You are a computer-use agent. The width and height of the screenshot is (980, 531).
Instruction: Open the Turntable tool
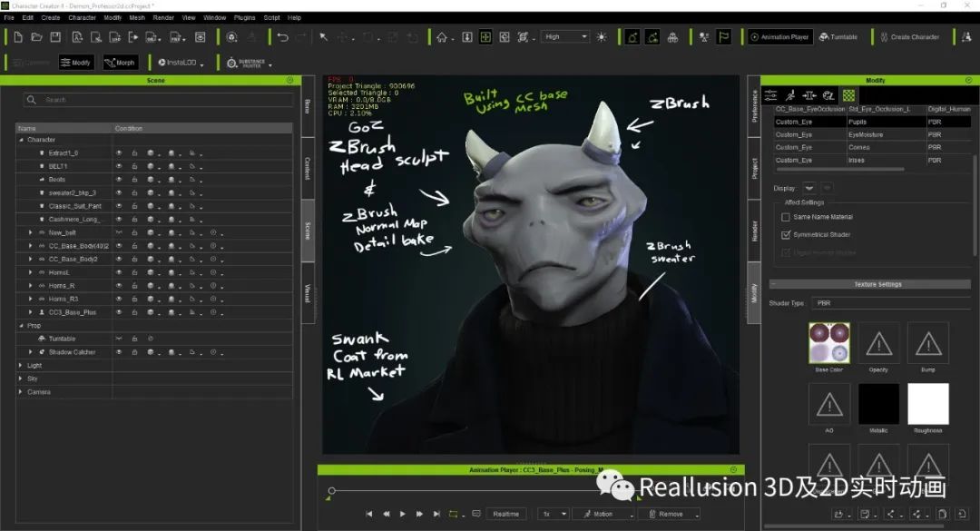838,37
